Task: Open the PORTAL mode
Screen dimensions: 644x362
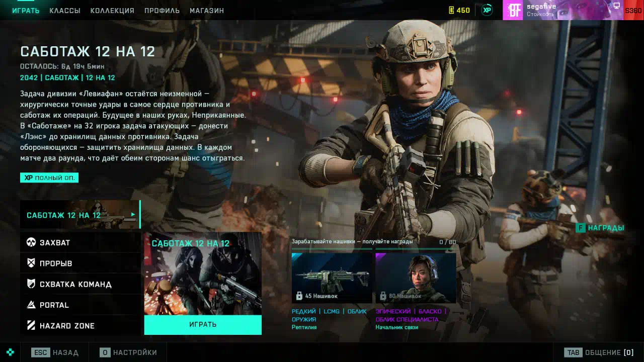Action: (x=80, y=305)
